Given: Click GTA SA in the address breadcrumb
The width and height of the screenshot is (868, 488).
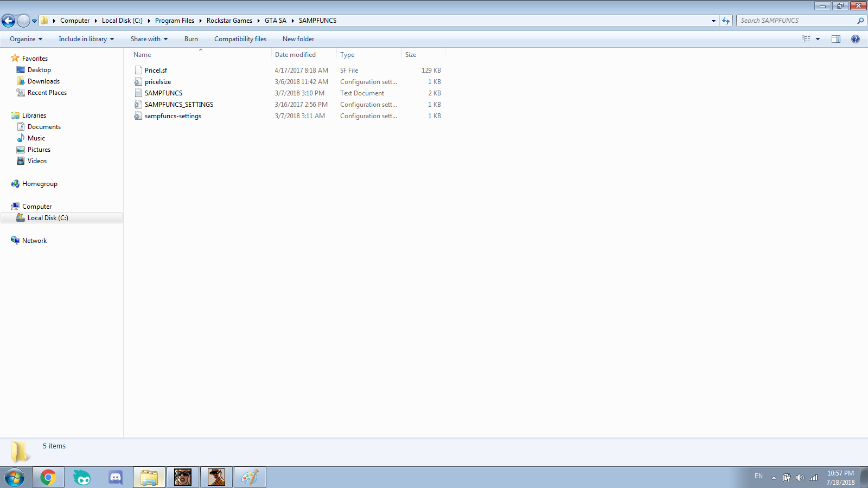Looking at the screenshot, I should tap(275, 21).
